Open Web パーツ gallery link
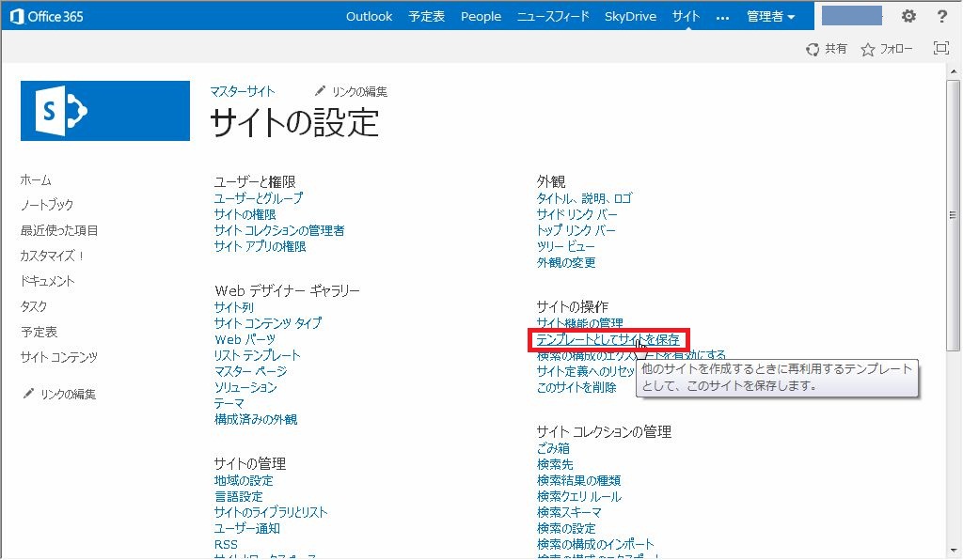 pos(245,339)
